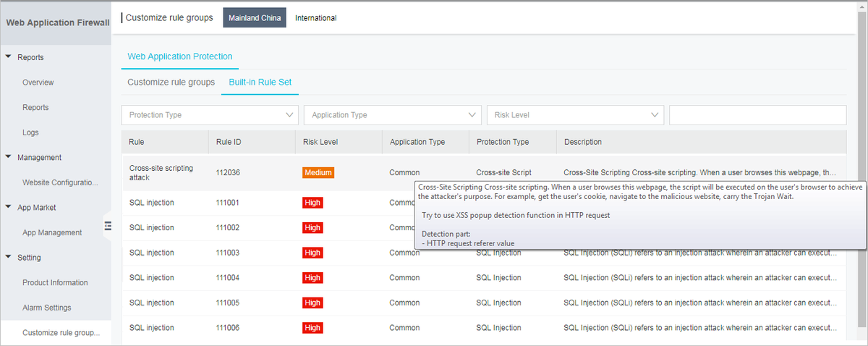Click rule ID 111003

[228, 253]
